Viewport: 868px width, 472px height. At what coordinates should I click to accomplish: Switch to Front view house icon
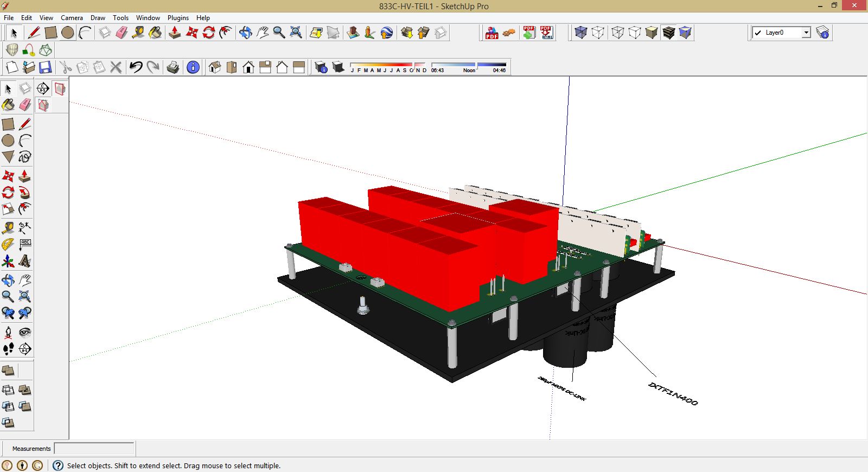[x=248, y=67]
